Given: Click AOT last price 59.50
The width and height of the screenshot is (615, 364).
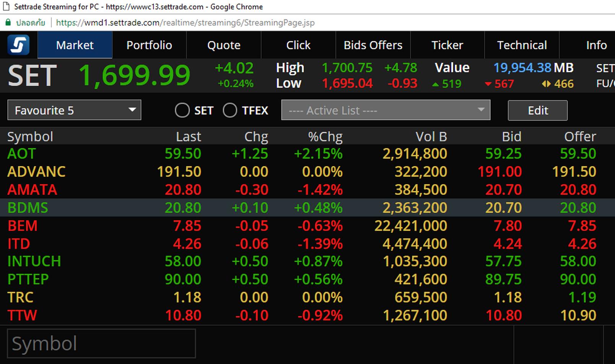Looking at the screenshot, I should (183, 154).
